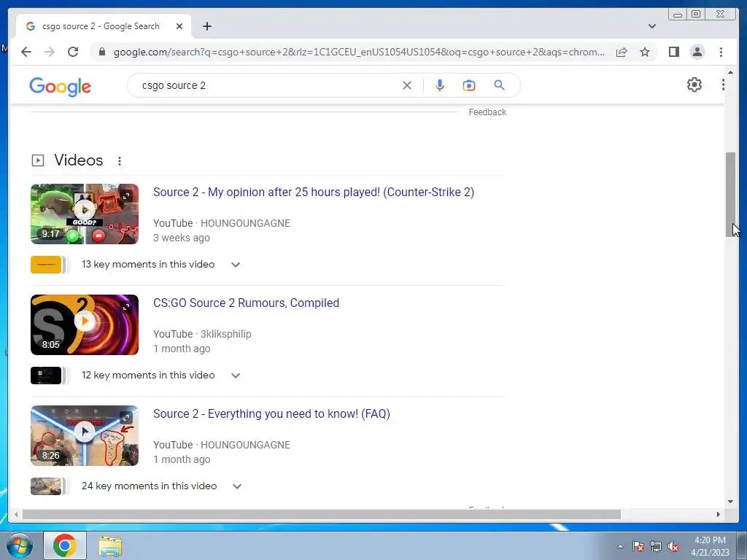Viewport: 747px width, 560px height.
Task: Click the scroll up arrow
Action: point(730,72)
